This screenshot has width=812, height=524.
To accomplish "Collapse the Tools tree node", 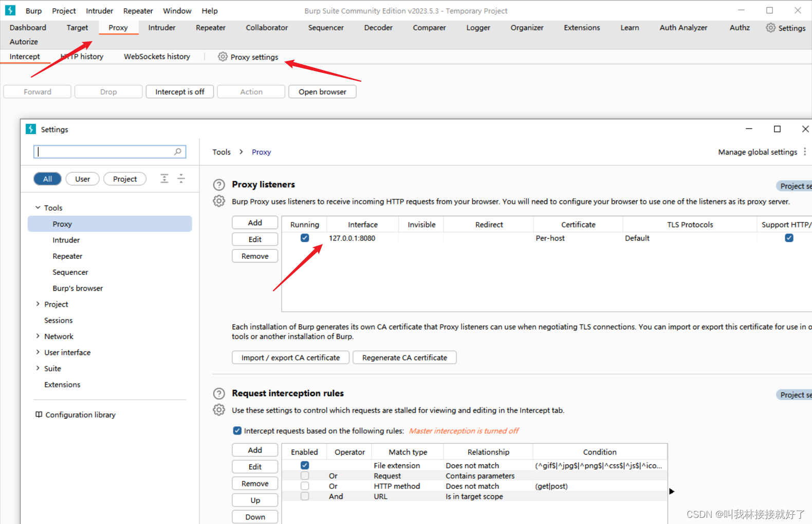I will [38, 208].
